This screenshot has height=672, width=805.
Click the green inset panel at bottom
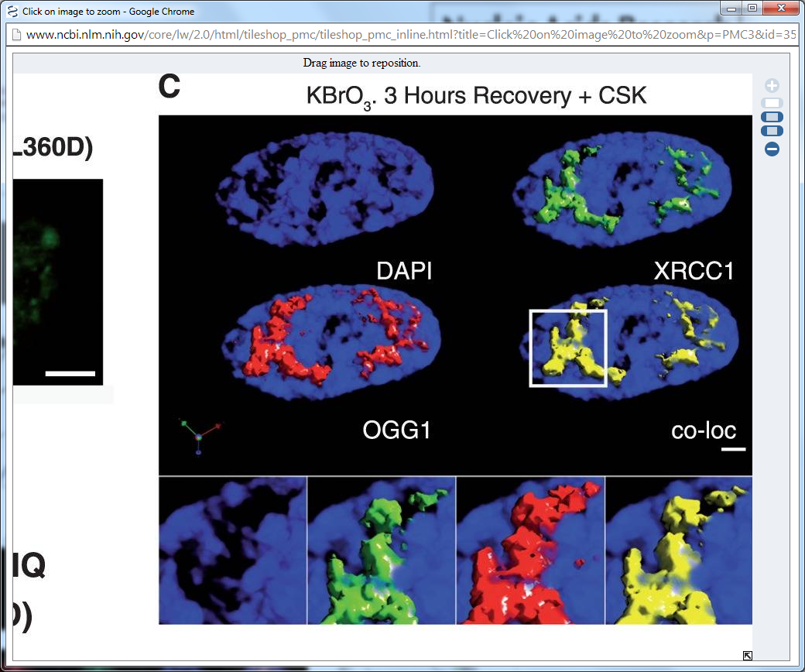pyautogui.click(x=382, y=550)
